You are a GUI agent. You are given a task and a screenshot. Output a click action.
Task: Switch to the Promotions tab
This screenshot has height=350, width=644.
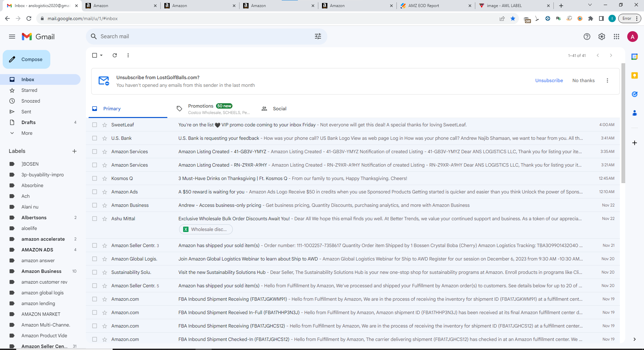coord(213,109)
